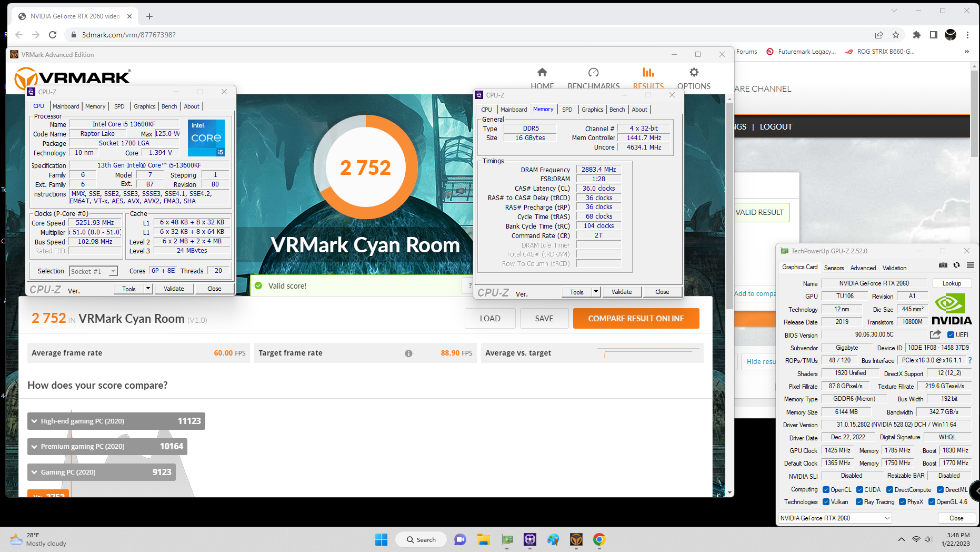Expand Premium gaming PC (2020) comparison
980x552 pixels.
(107, 446)
